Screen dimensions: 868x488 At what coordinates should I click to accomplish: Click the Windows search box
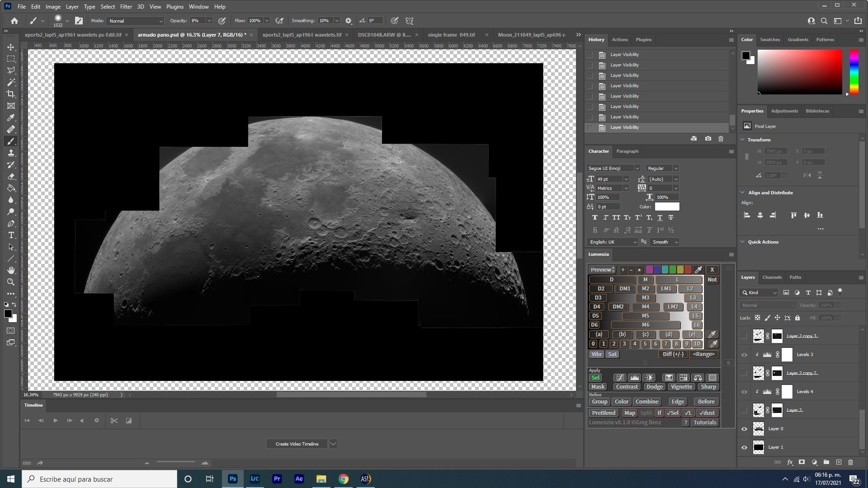pos(99,479)
